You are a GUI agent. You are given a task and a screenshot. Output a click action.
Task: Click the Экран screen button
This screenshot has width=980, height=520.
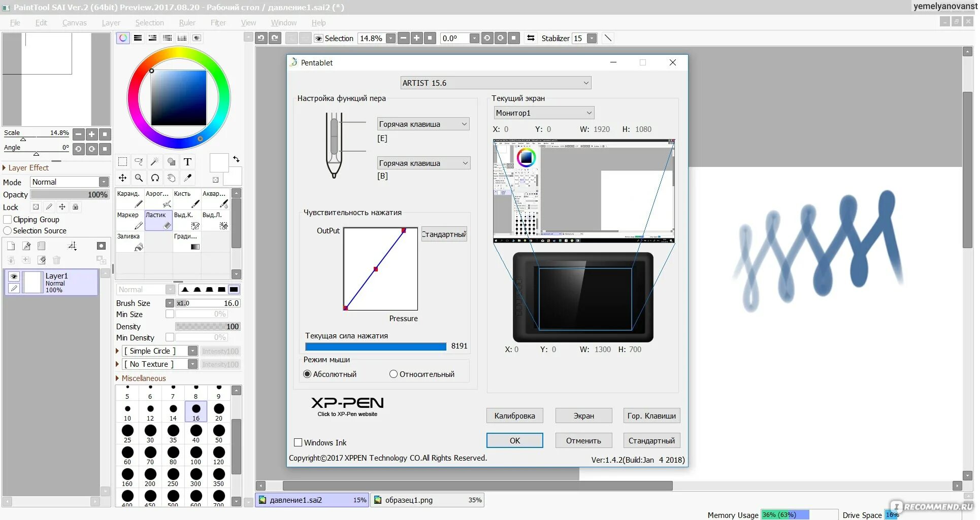coord(583,415)
